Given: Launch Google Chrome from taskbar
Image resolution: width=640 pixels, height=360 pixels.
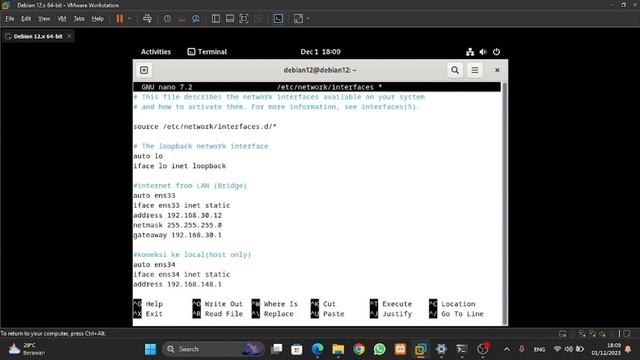Looking at the screenshot, I should [359, 349].
